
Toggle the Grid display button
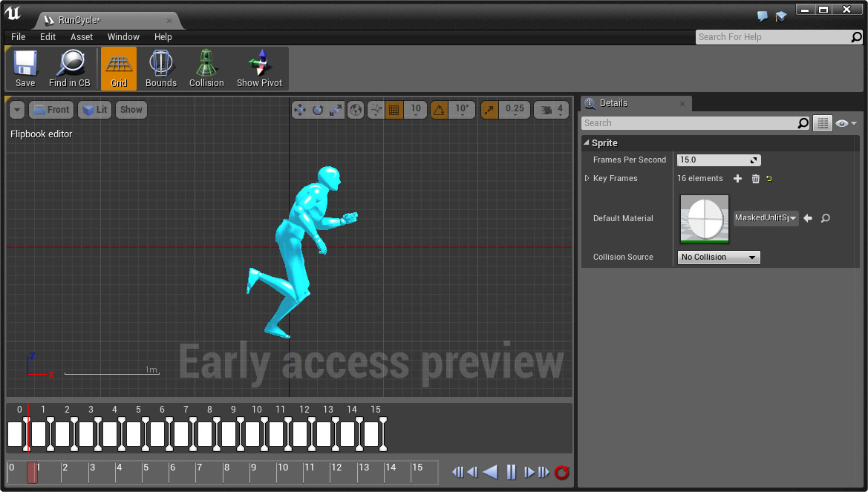(119, 68)
